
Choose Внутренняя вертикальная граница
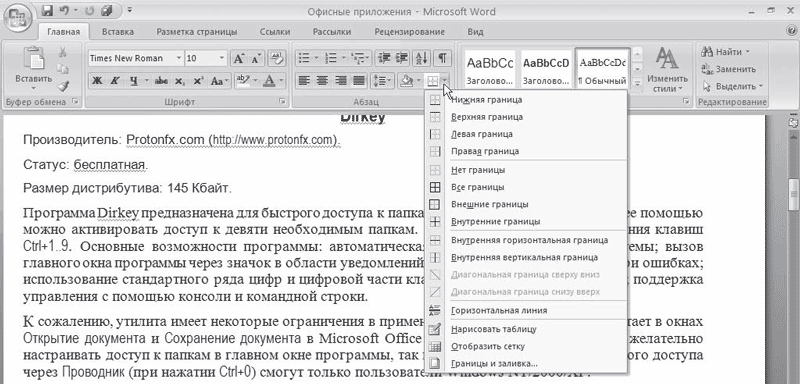point(526,258)
